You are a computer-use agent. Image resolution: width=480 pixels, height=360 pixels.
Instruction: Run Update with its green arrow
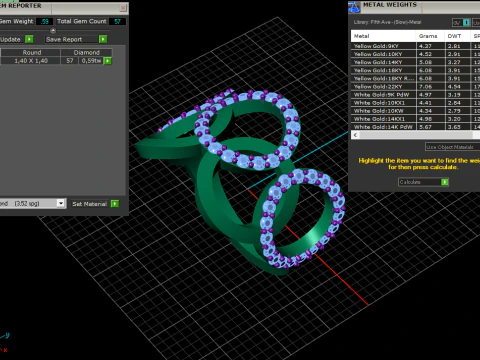(29, 39)
